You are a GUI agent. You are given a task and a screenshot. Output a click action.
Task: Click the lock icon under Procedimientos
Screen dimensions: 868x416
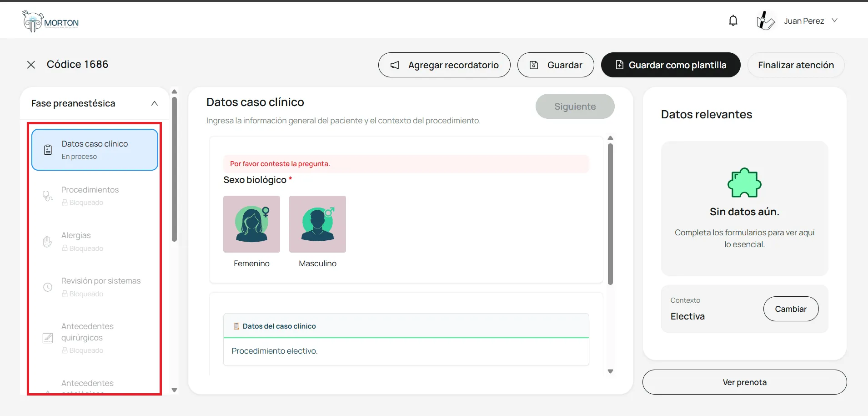click(x=65, y=203)
